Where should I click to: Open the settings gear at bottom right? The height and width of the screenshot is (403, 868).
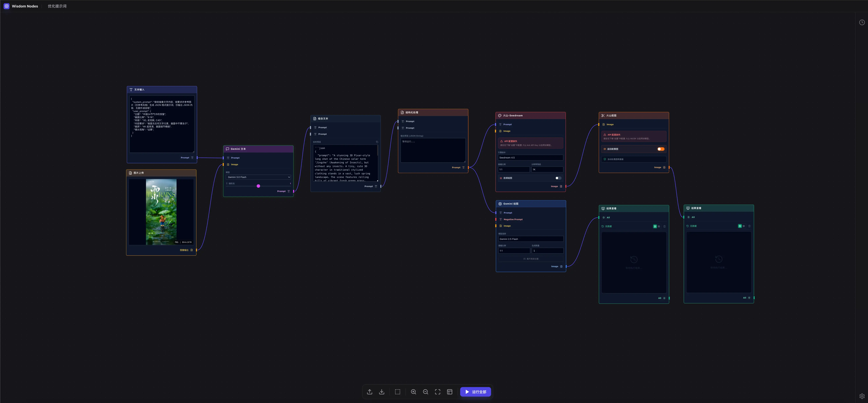pyautogui.click(x=862, y=396)
